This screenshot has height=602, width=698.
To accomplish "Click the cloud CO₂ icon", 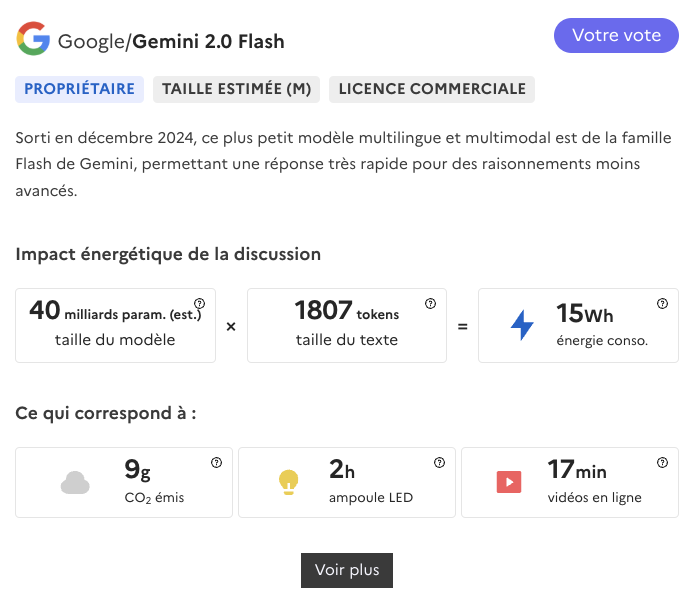I will [75, 483].
